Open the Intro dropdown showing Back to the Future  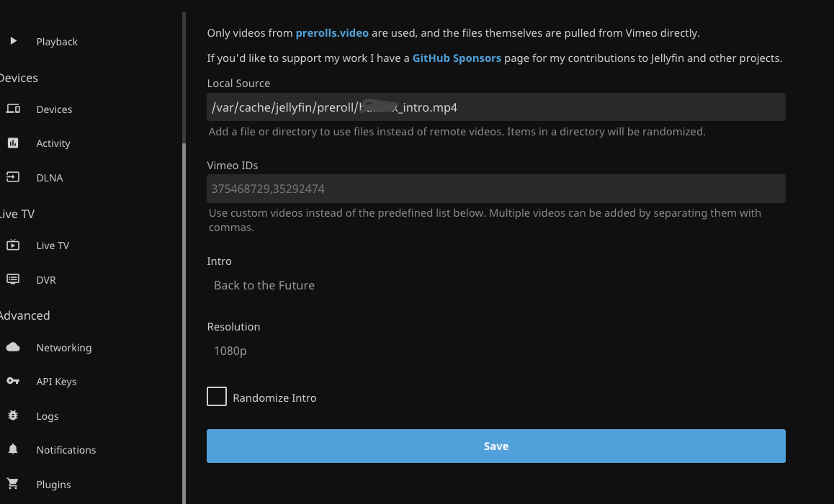pyautogui.click(x=496, y=285)
